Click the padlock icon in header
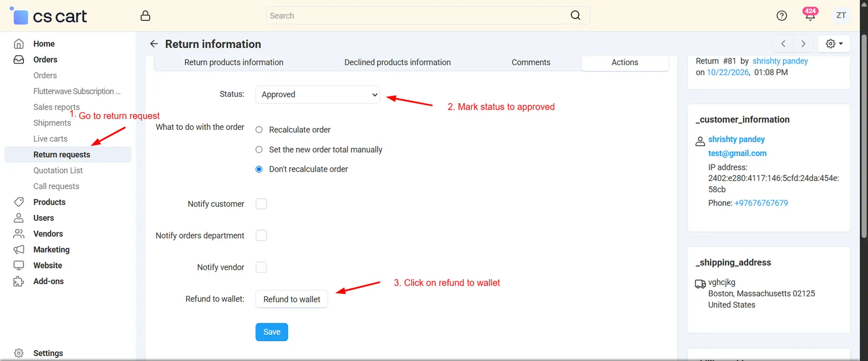This screenshot has height=361, width=868. (x=145, y=16)
